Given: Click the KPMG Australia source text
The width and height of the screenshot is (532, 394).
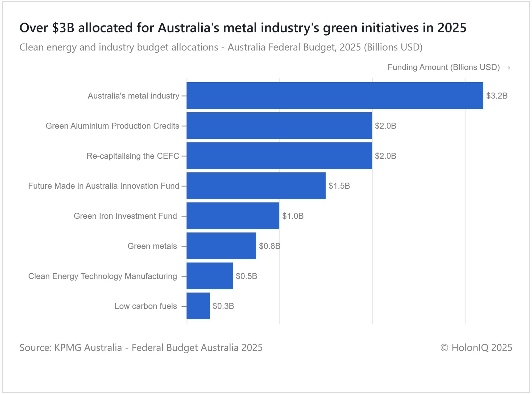Looking at the screenshot, I should tap(141, 348).
